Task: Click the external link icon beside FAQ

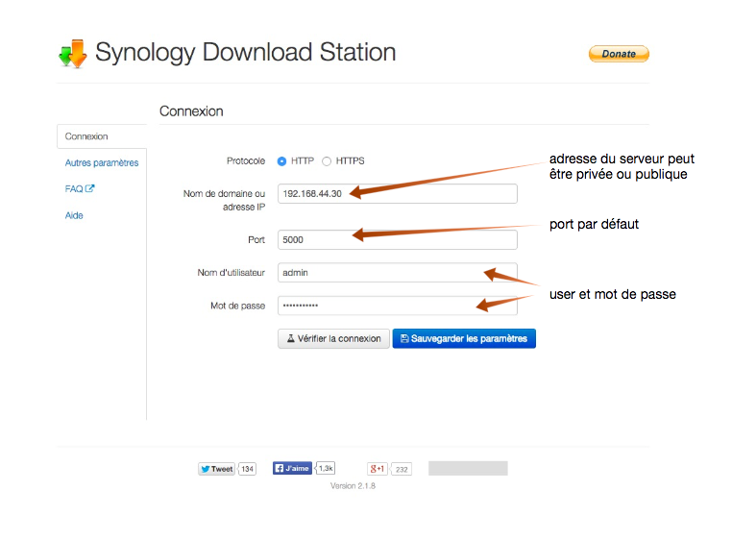Action: pos(90,189)
